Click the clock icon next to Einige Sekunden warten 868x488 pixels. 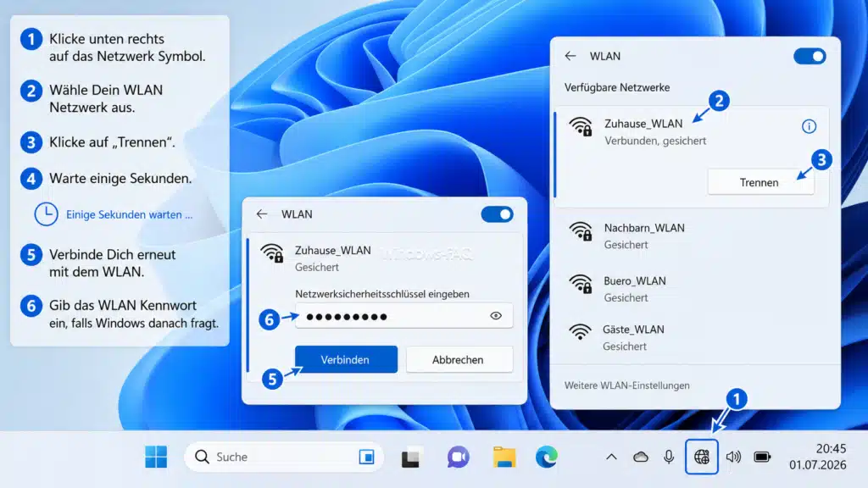click(46, 214)
